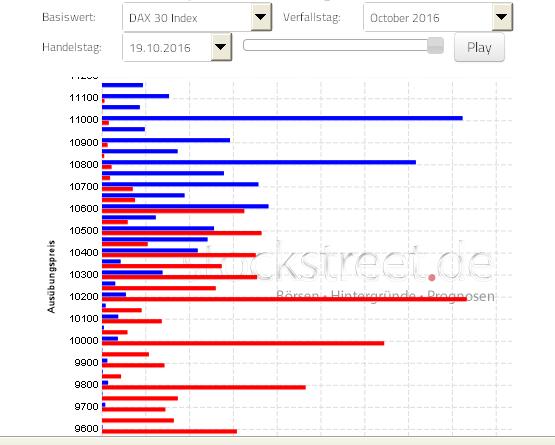This screenshot has width=555, height=445.
Task: Click the Handelstag label
Action: click(72, 47)
